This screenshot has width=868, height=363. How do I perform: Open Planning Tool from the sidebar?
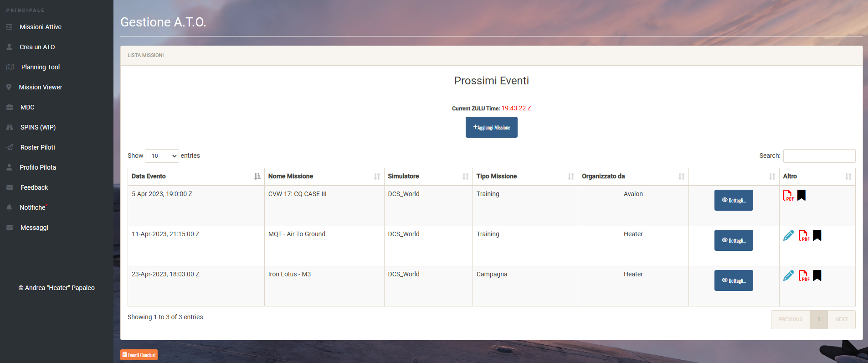(40, 67)
